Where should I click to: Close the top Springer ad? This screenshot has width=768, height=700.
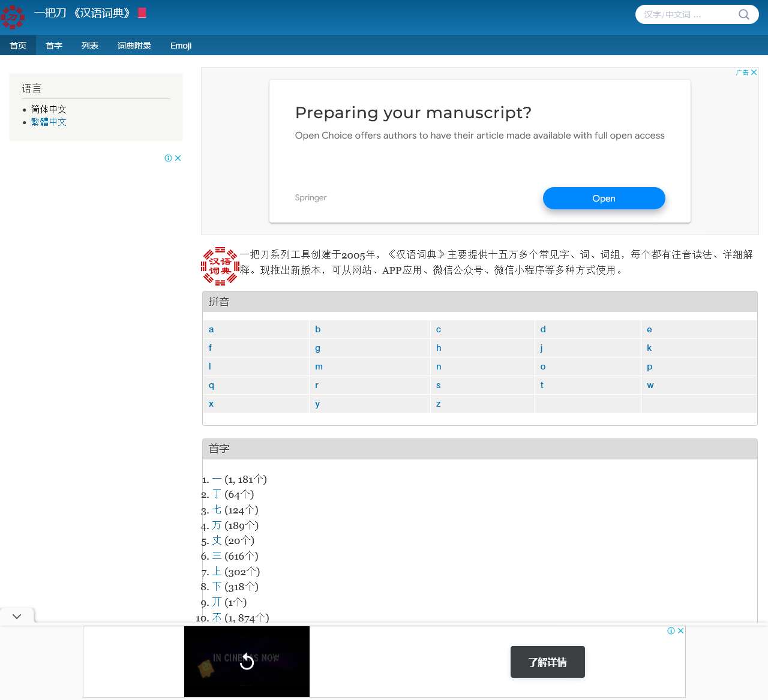tap(754, 72)
